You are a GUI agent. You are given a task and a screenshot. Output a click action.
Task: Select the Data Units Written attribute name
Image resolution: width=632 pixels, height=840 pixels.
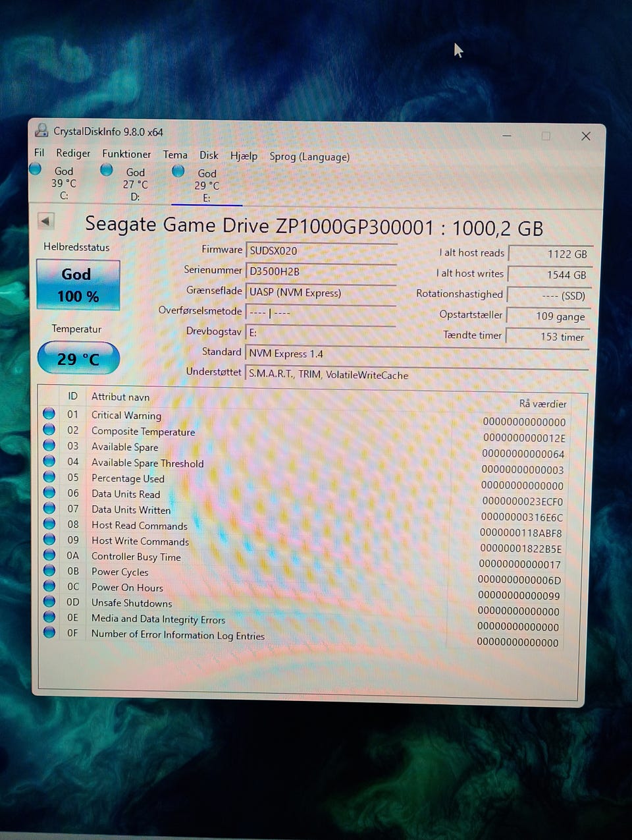tap(131, 510)
